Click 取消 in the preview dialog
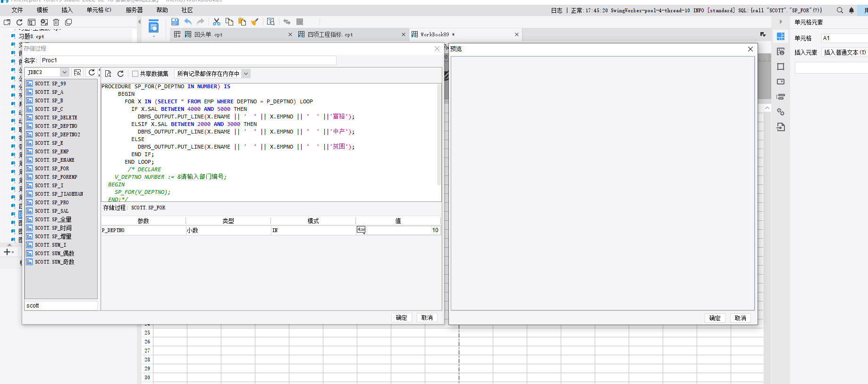868x384 pixels. pos(740,318)
